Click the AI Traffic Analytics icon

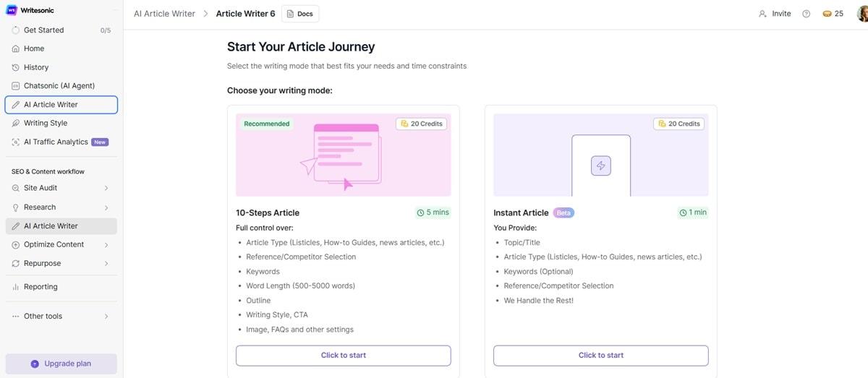[16, 142]
